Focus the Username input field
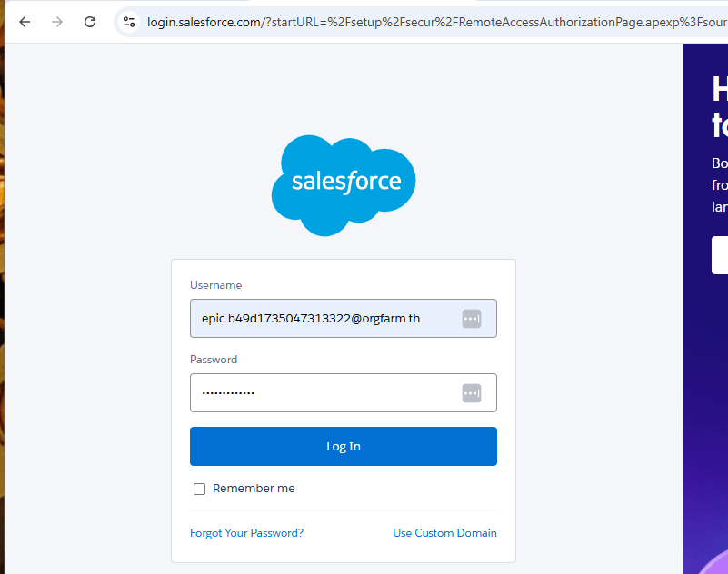The image size is (728, 574). tap(323, 319)
